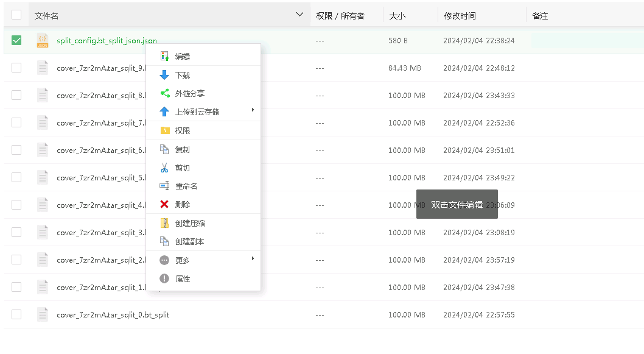Click the 580 B size value

398,41
